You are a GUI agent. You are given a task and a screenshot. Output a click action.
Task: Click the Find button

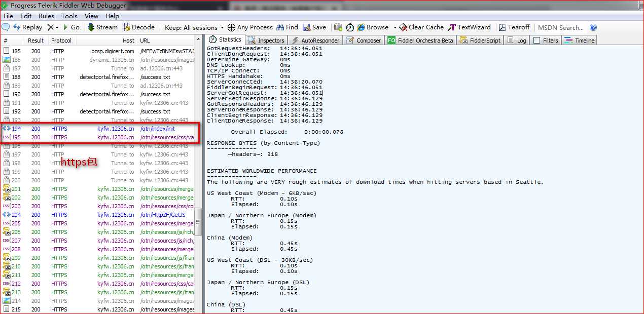287,27
